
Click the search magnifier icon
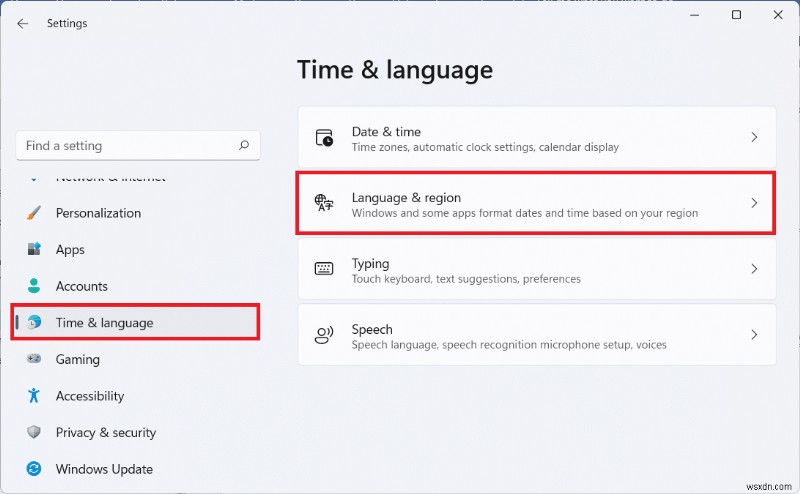pos(244,145)
